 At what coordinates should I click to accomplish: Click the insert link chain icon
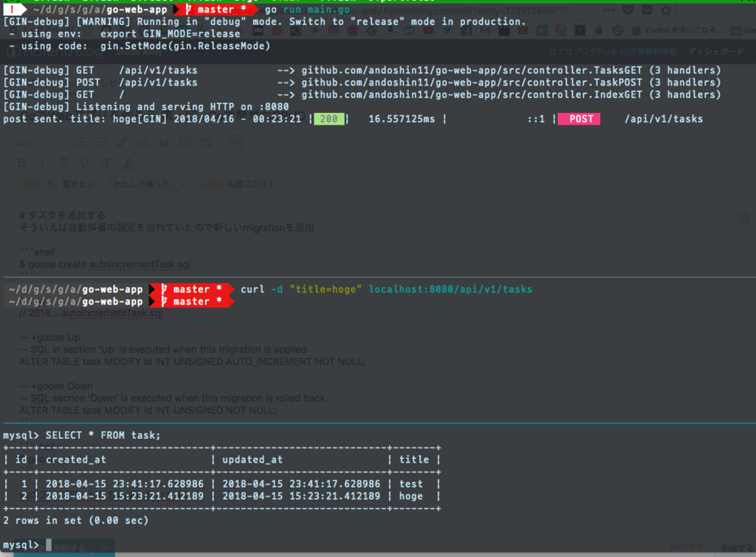click(122, 142)
